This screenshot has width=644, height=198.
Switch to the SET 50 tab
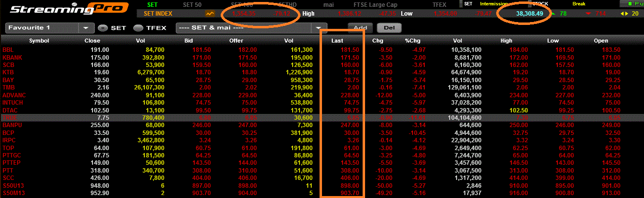(192, 4)
